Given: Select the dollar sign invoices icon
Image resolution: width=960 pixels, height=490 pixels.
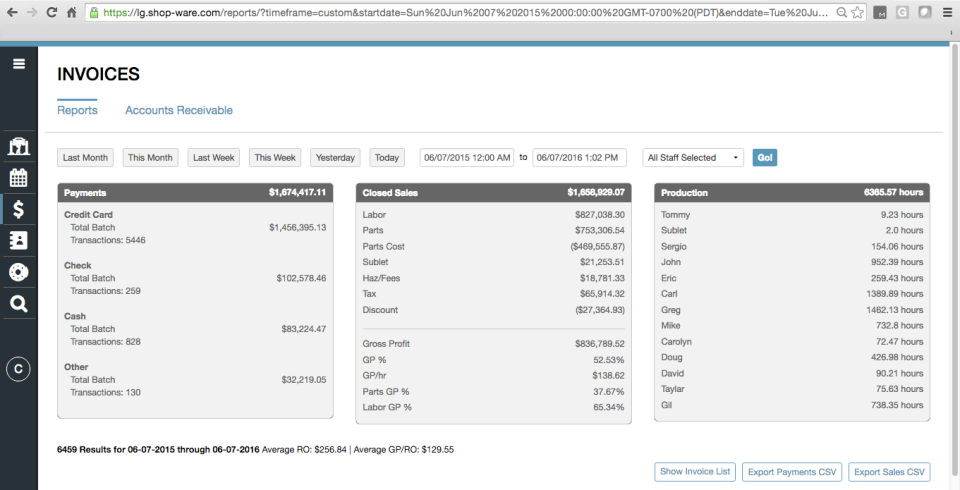Looking at the screenshot, I should [x=18, y=209].
